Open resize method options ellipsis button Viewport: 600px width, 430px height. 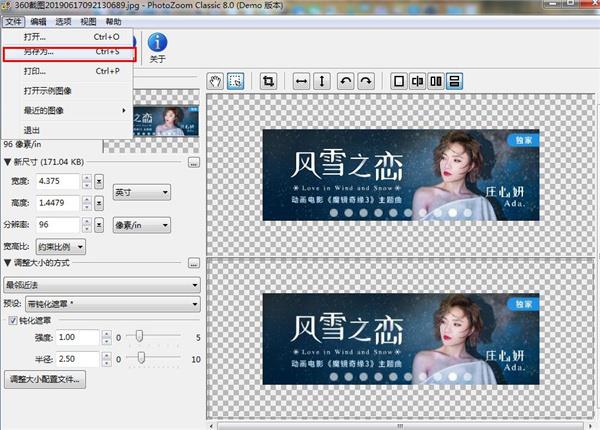pyautogui.click(x=194, y=263)
